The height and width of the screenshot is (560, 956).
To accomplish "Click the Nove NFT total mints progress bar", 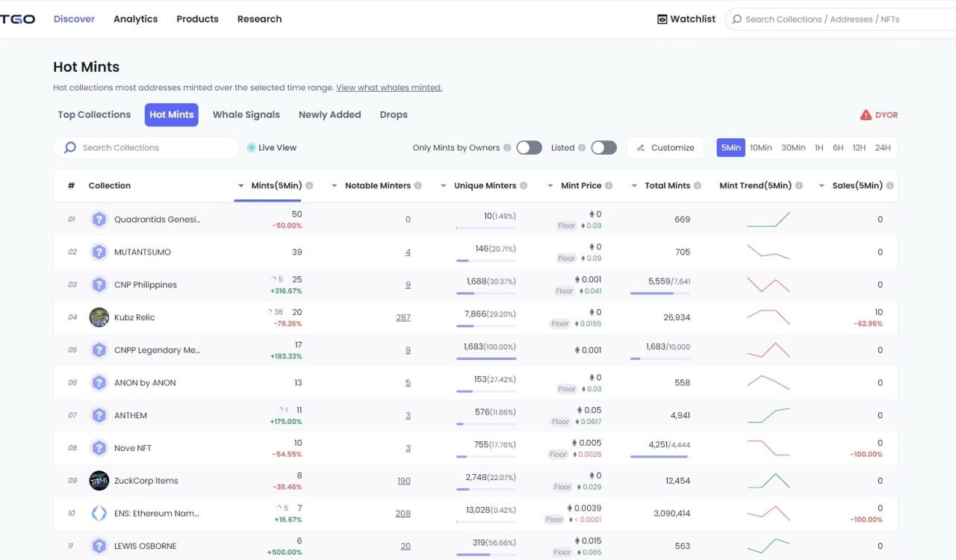I will point(660,457).
